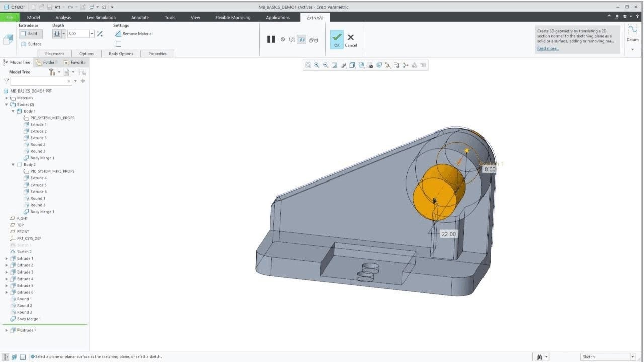
Task: Collapse the Bodies (2) tree node
Action: (7, 105)
